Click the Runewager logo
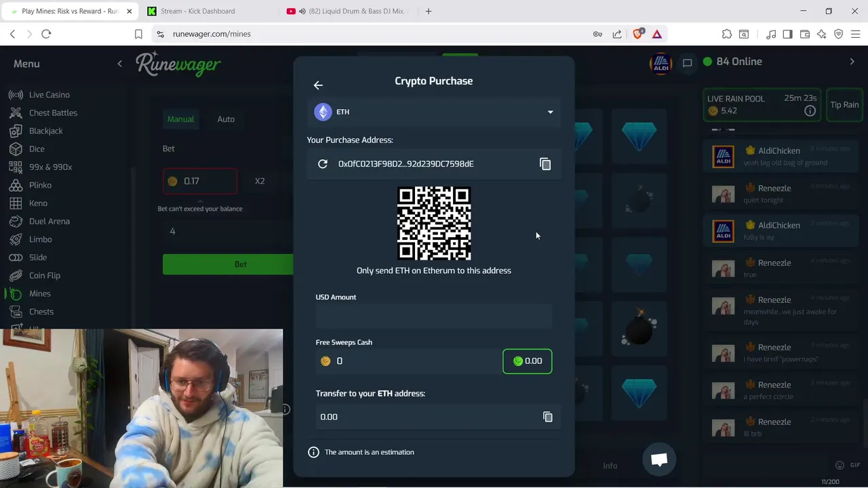Viewport: 868px width, 488px height. [x=178, y=63]
